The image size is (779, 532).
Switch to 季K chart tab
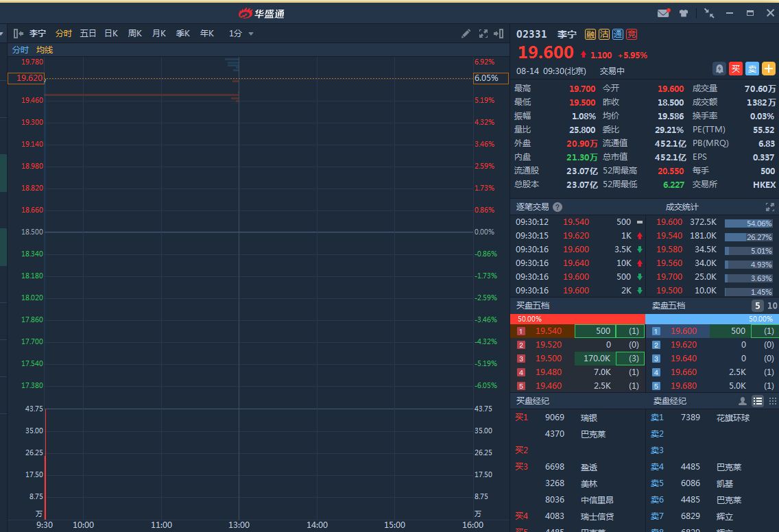(x=183, y=34)
